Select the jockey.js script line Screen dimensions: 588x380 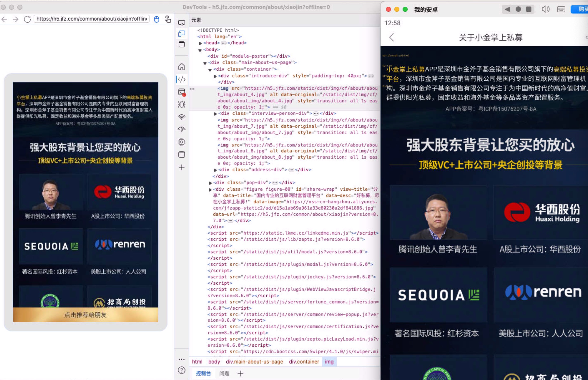292,280
